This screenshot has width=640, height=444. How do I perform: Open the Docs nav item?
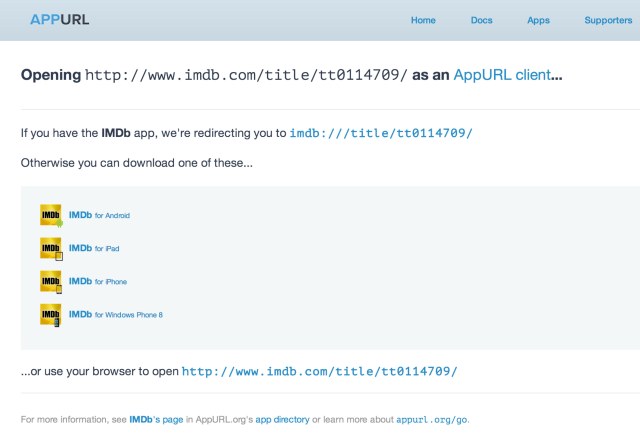tap(481, 20)
